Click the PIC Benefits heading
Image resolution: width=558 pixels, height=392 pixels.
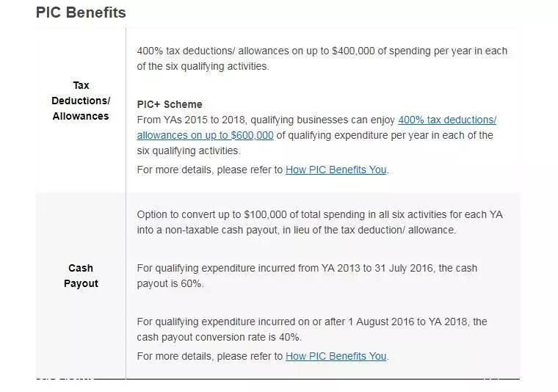81,12
